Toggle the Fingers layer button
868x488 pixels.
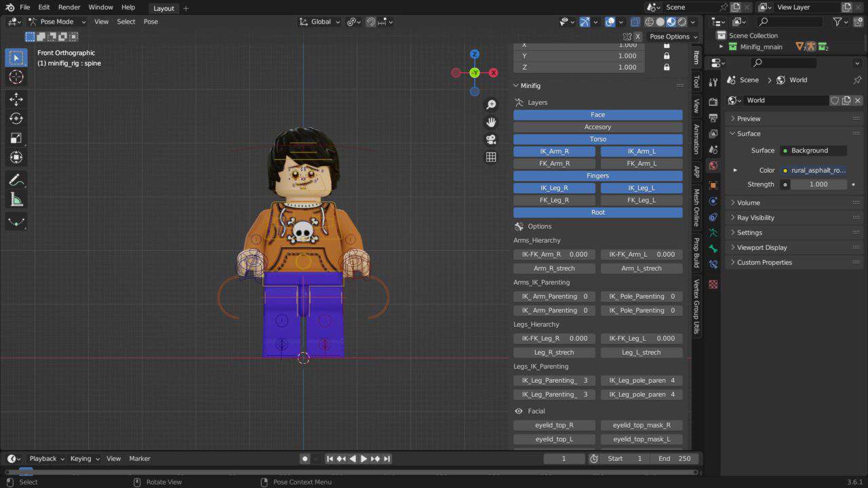(598, 176)
